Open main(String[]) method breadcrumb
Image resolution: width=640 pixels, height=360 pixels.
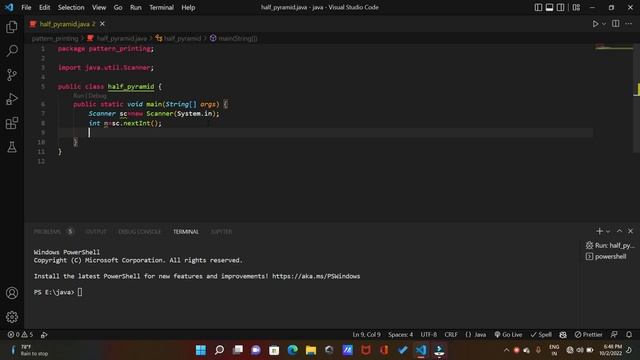click(x=234, y=38)
